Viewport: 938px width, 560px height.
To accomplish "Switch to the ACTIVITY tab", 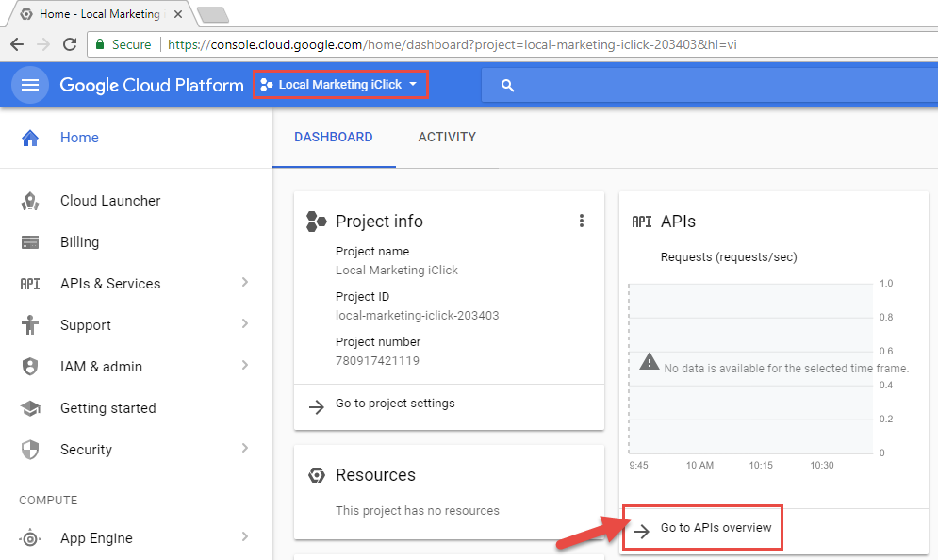I will pos(447,138).
